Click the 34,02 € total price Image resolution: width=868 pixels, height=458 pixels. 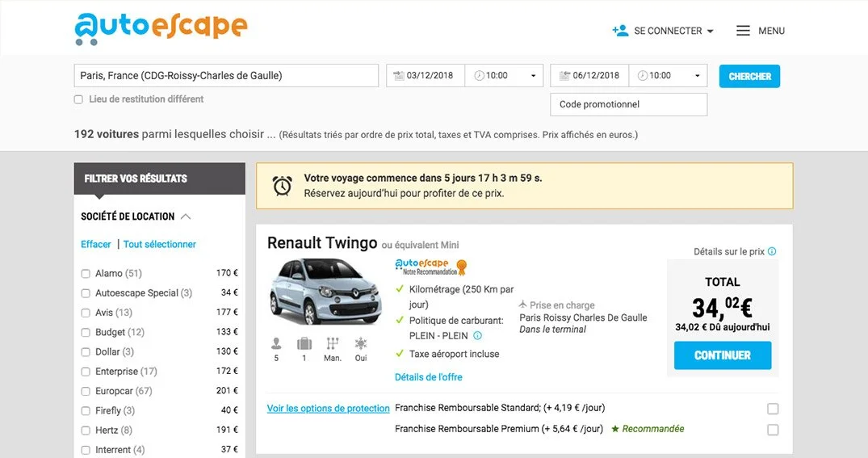(x=723, y=308)
